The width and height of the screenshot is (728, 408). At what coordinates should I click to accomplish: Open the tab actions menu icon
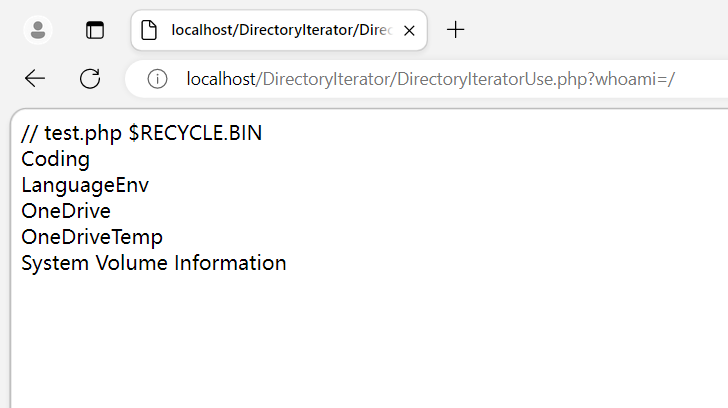click(x=94, y=30)
